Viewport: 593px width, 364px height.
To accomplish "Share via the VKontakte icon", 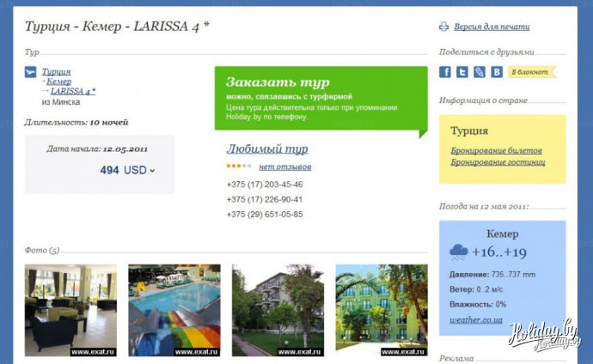I will 497,72.
